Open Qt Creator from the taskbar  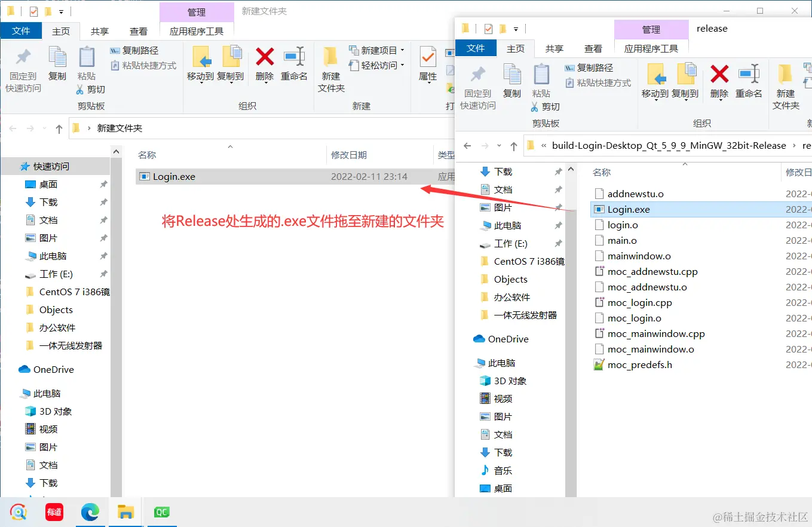point(161,512)
